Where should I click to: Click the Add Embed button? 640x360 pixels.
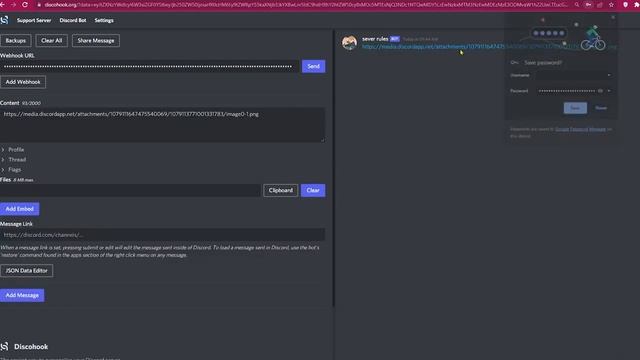pyautogui.click(x=20, y=209)
